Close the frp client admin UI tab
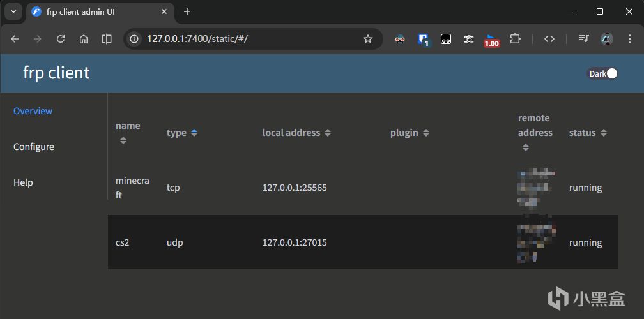Image resolution: width=644 pixels, height=319 pixels. point(164,12)
